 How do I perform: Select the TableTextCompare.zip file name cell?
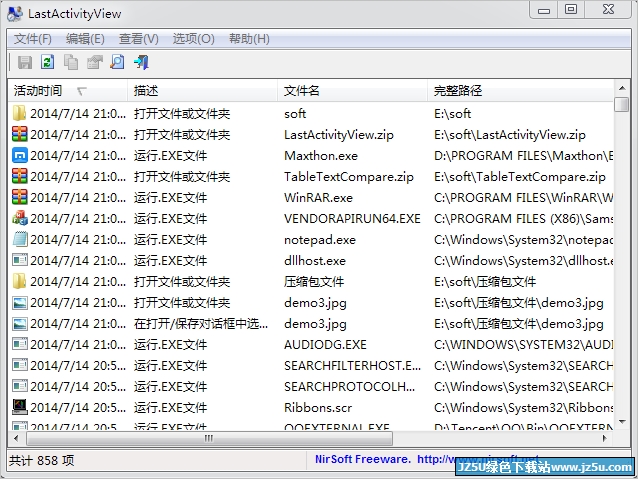click(x=349, y=177)
